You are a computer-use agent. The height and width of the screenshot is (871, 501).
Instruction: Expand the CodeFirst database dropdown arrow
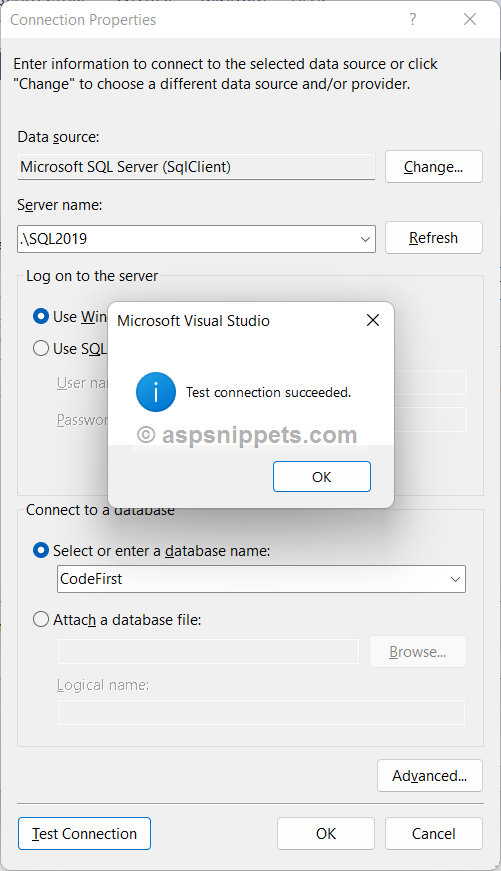click(x=455, y=579)
